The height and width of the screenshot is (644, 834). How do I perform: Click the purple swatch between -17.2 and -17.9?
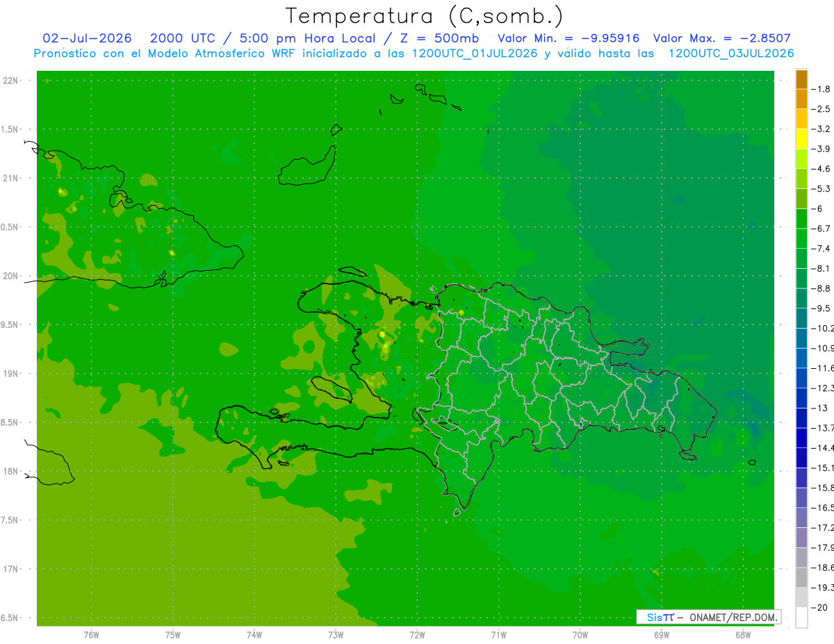coord(801,538)
